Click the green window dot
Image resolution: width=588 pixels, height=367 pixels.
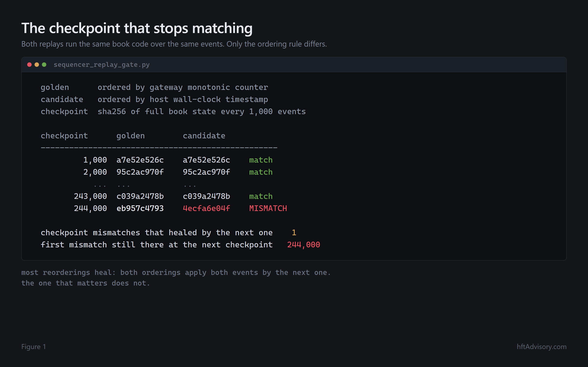coord(44,65)
